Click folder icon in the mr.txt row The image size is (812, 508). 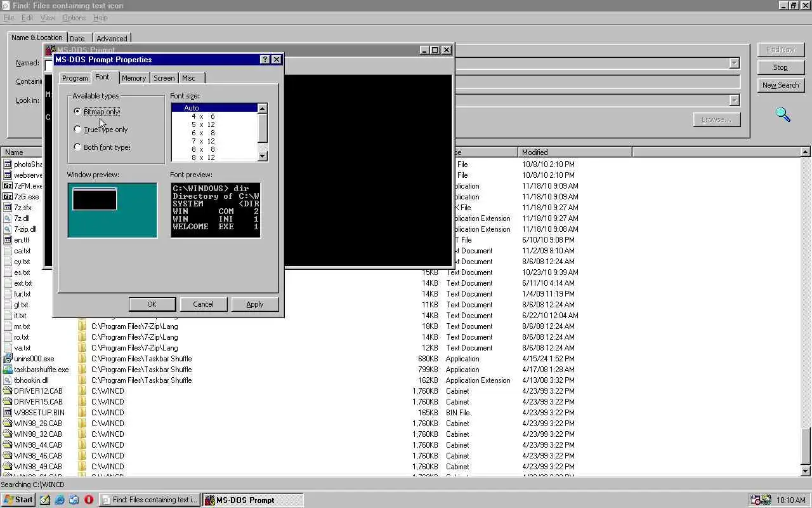click(x=82, y=326)
